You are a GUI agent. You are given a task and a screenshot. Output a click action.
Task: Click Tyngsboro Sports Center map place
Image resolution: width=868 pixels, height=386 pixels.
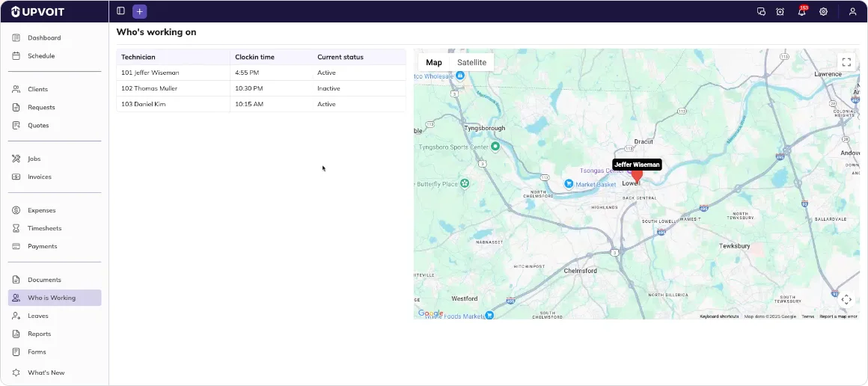tap(459, 147)
